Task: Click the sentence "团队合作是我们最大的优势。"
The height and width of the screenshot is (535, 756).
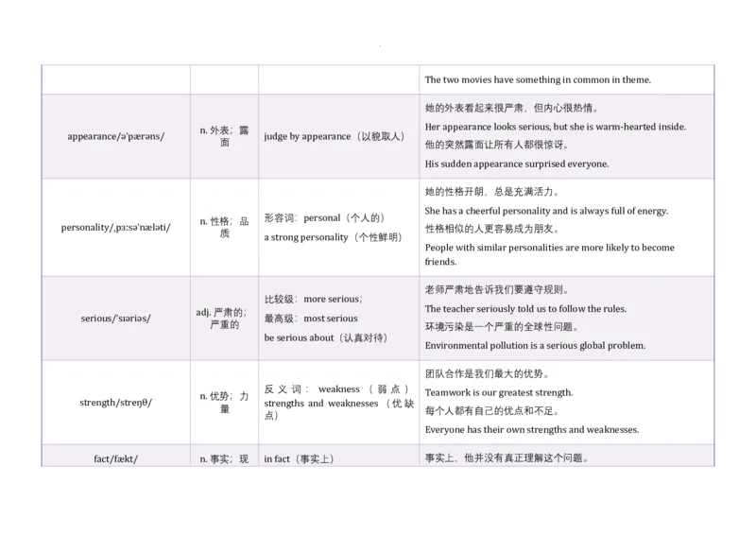Action: tap(488, 374)
